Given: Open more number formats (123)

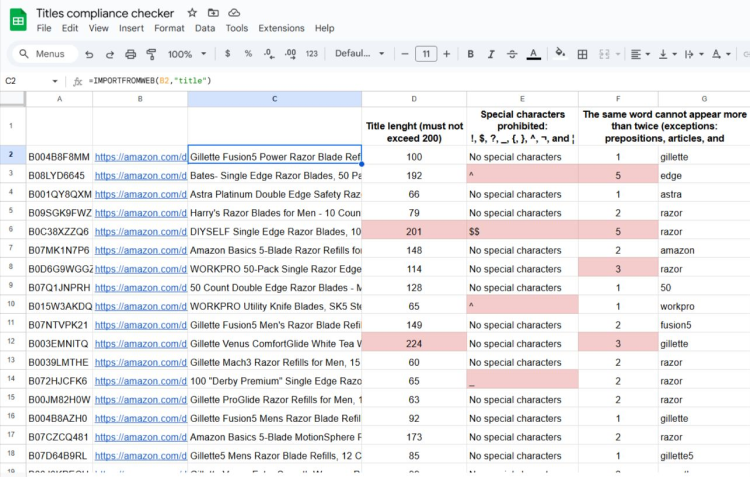Looking at the screenshot, I should coord(311,54).
